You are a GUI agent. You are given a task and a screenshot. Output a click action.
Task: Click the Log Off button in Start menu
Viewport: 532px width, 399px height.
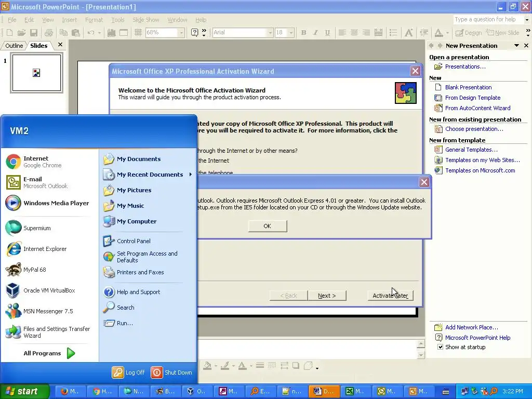click(x=129, y=372)
